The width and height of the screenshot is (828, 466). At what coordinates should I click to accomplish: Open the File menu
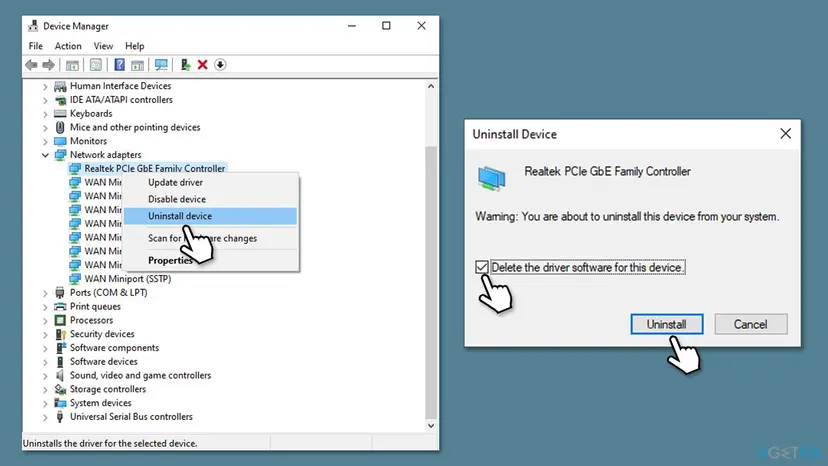35,46
